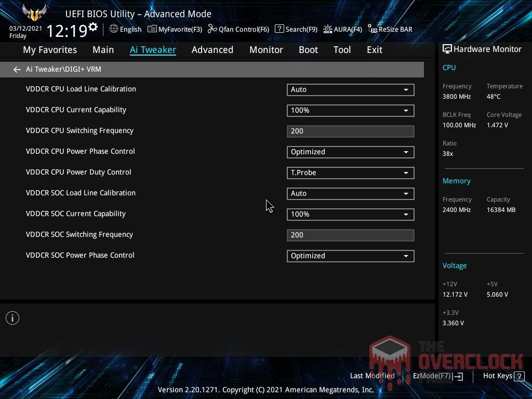Open Qfan Control settings
532x399 pixels.
click(x=238, y=29)
